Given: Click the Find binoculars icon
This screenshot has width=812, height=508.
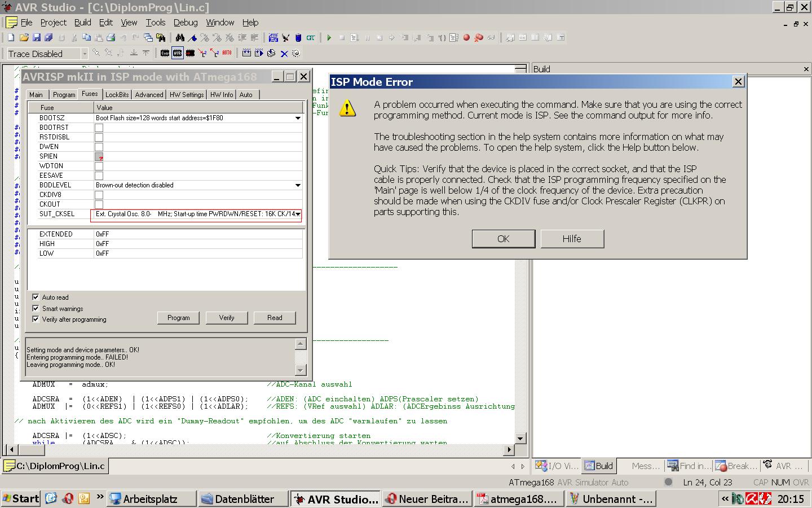Looking at the screenshot, I should click(180, 38).
